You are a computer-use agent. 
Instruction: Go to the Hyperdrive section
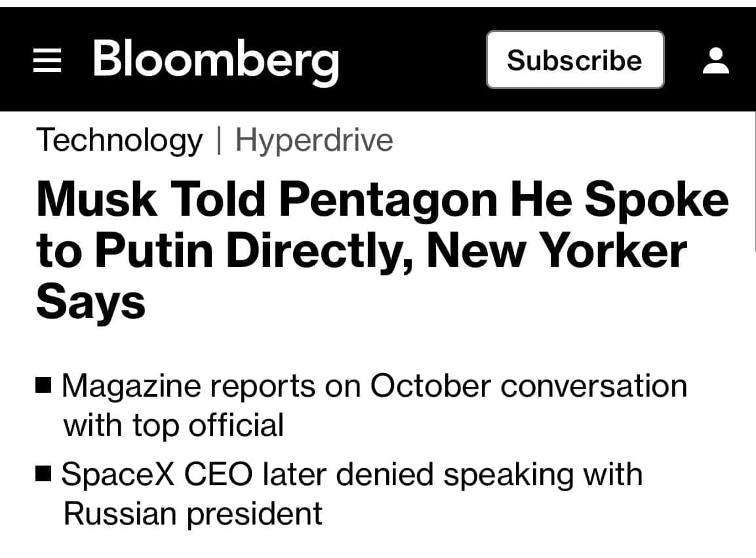[313, 140]
